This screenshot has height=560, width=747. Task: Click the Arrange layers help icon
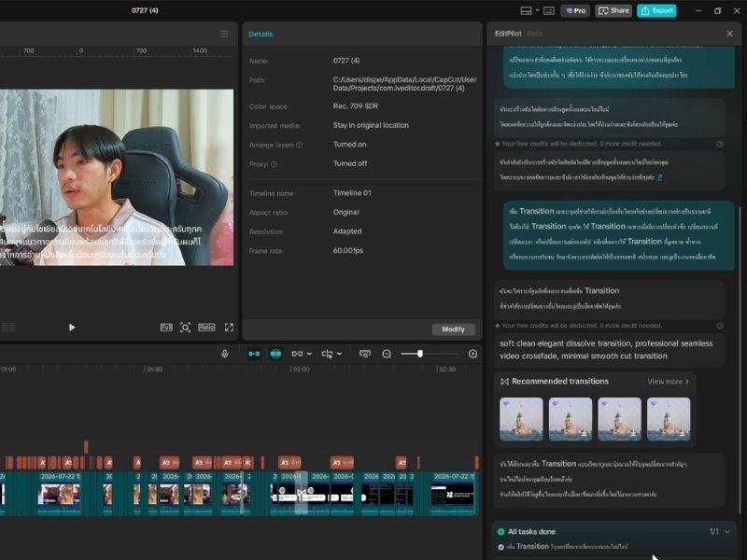click(299, 145)
